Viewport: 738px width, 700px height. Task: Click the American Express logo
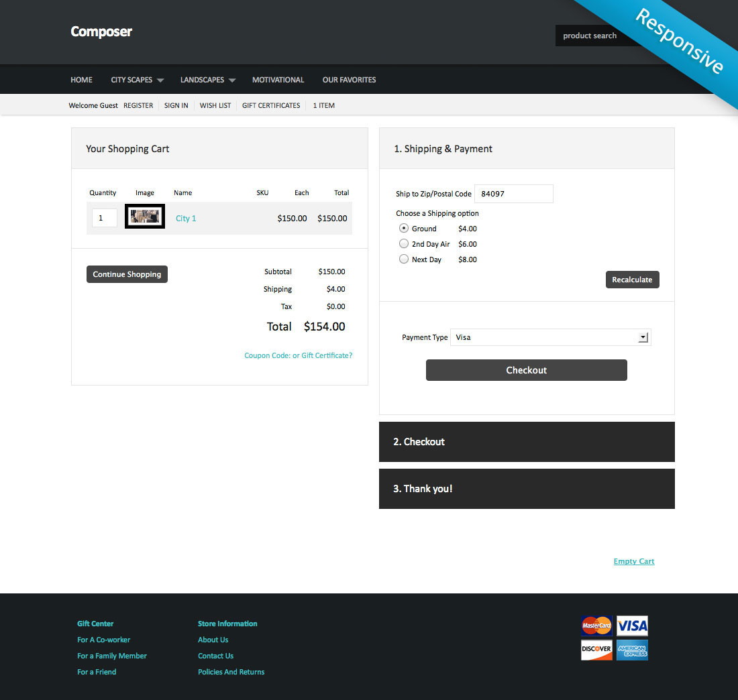pos(632,650)
